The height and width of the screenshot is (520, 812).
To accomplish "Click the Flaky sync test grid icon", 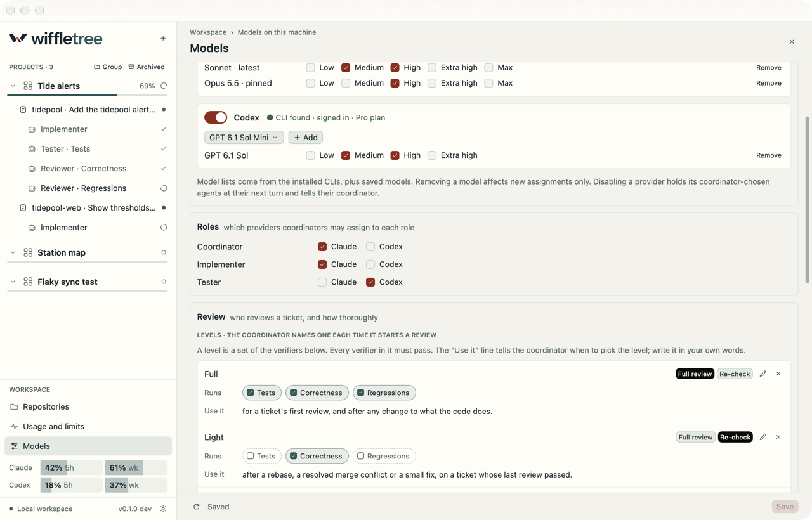I will (x=28, y=282).
